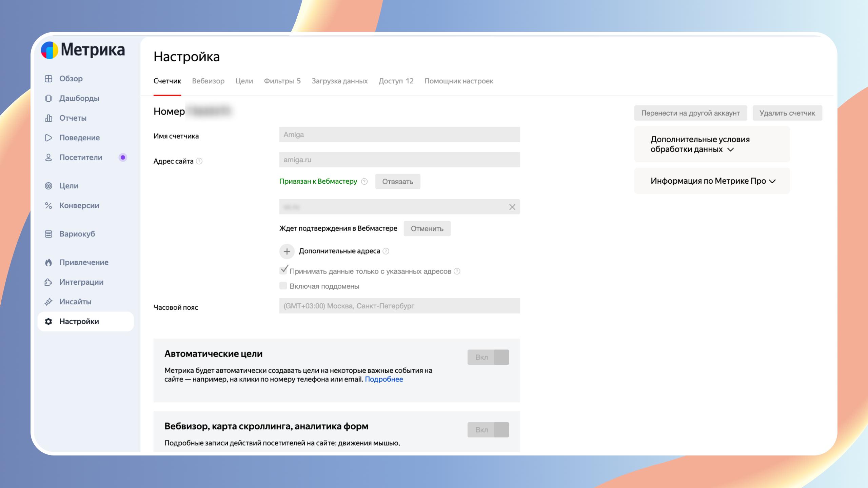Click the Отвязать button
868x488 pixels.
(x=398, y=182)
